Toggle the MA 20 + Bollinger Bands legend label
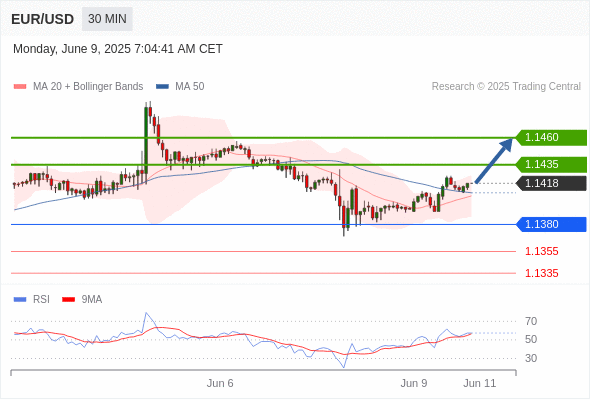590x400 pixels. (88, 87)
